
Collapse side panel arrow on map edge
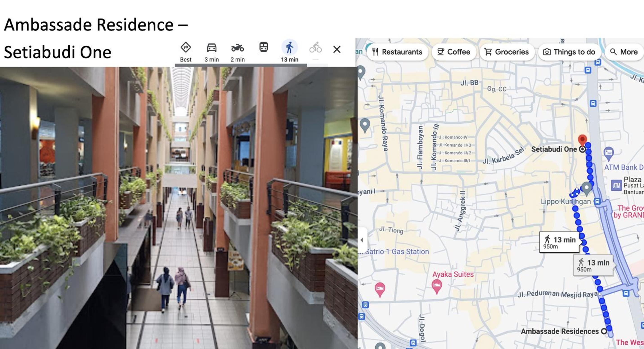click(x=362, y=240)
